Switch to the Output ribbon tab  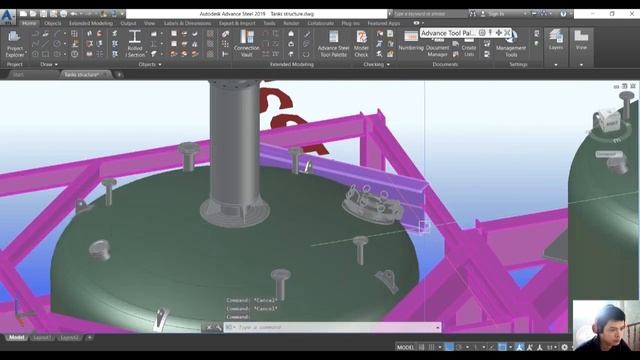click(128, 23)
